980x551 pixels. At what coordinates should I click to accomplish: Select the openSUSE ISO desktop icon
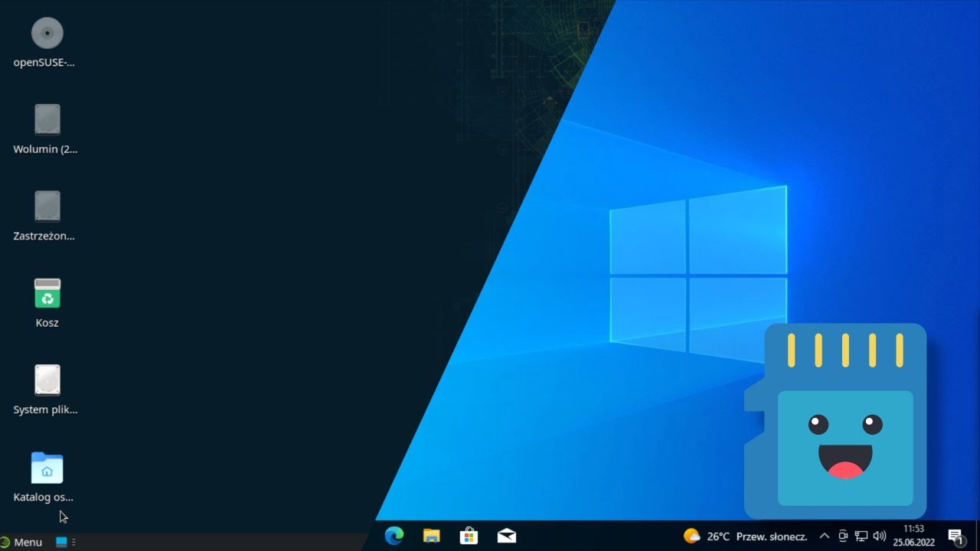pyautogui.click(x=47, y=32)
